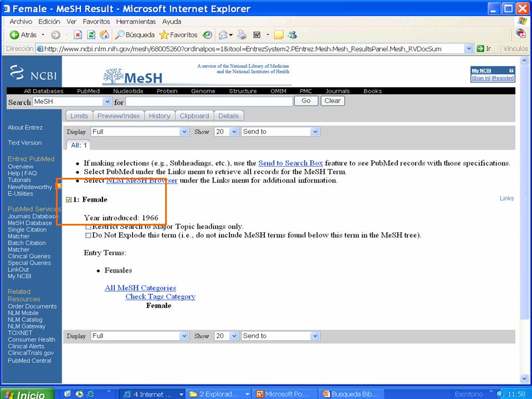Open Favoritos star toolbar button
Image resolution: width=532 pixels, height=399 pixels.
pos(178,34)
